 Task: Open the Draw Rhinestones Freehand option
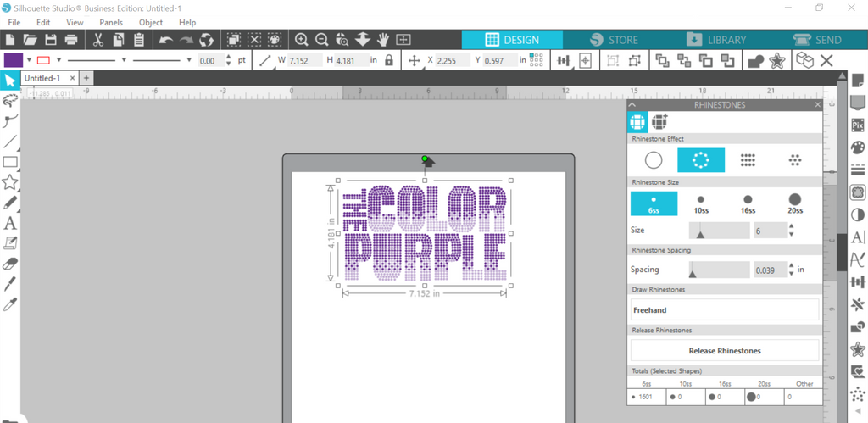(x=725, y=310)
